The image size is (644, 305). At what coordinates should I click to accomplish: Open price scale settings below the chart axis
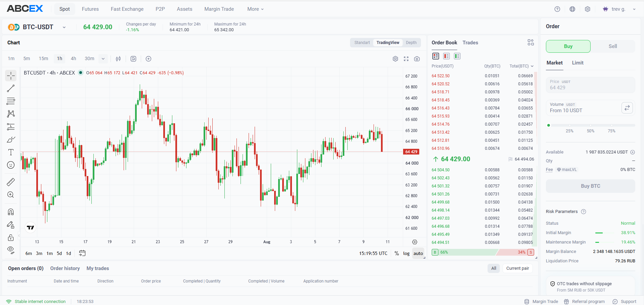pyautogui.click(x=415, y=242)
